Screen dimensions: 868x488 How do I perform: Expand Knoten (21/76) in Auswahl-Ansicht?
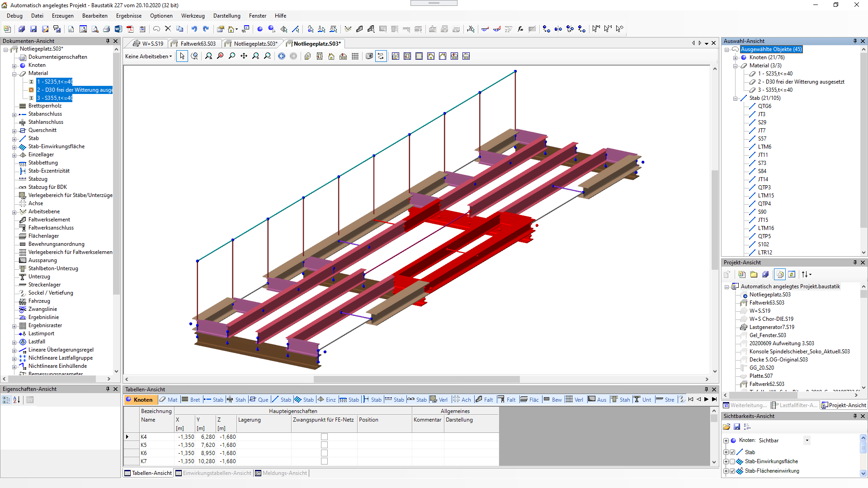[736, 57]
